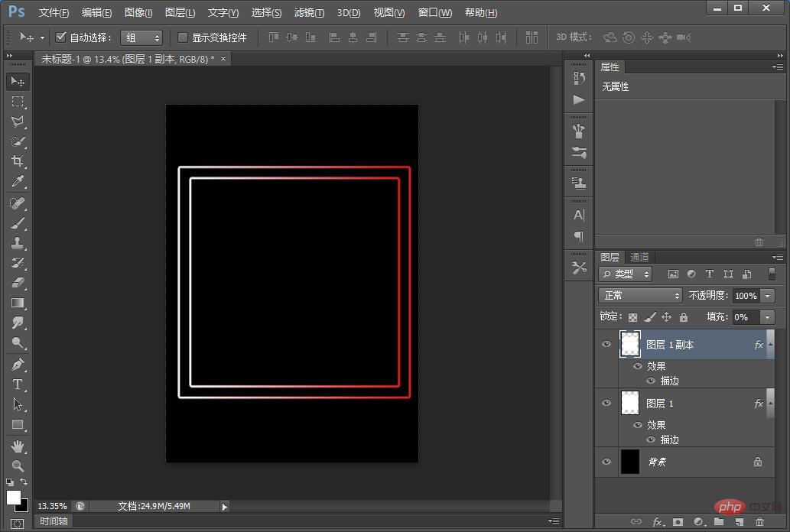
Task: Open the History panel icon
Action: point(579,78)
